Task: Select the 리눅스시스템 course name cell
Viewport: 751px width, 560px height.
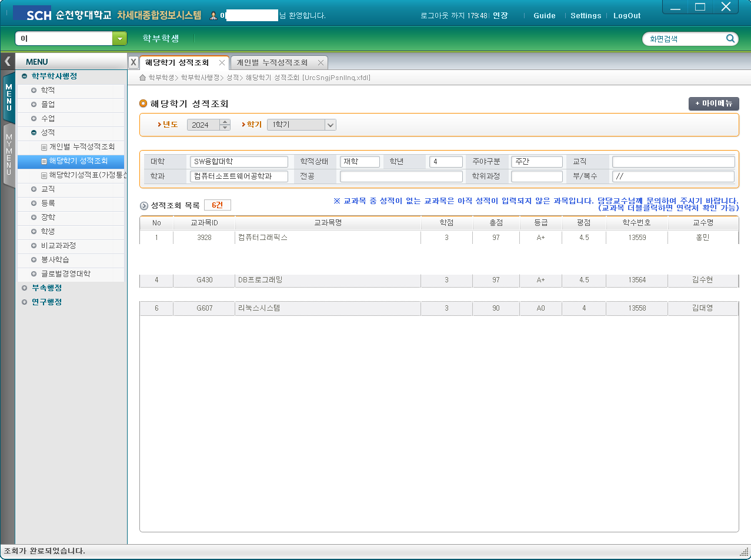Action: click(328, 308)
